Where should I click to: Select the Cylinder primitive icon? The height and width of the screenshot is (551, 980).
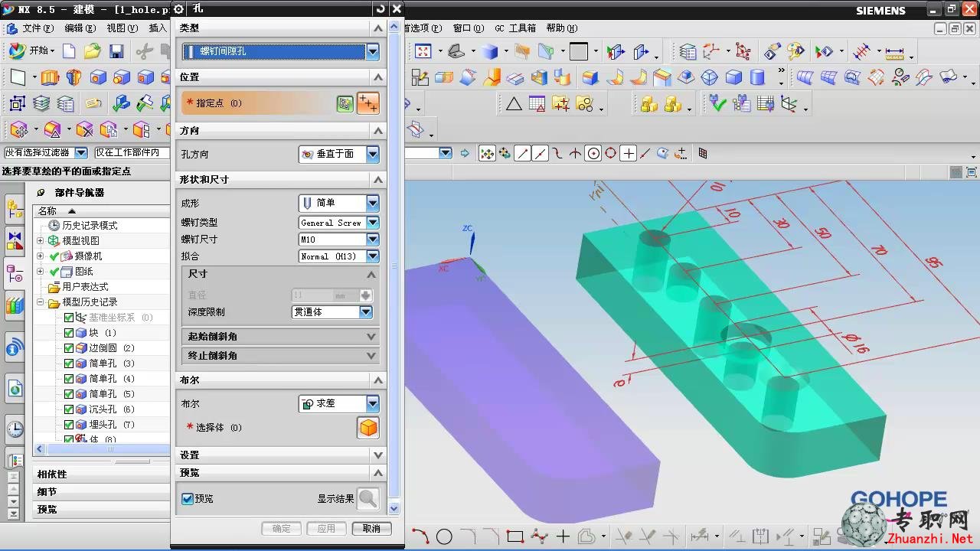757,77
